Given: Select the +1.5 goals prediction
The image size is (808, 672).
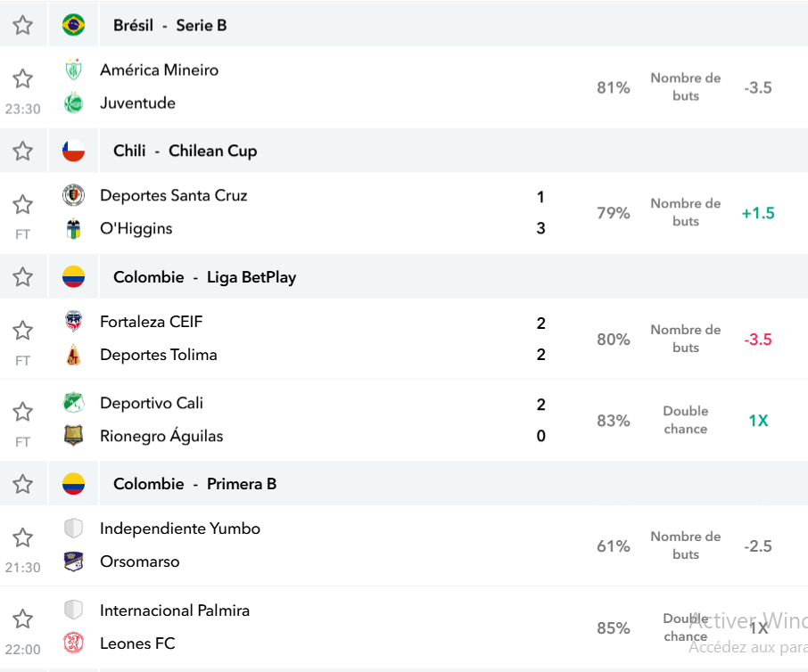Looking at the screenshot, I should [x=758, y=213].
